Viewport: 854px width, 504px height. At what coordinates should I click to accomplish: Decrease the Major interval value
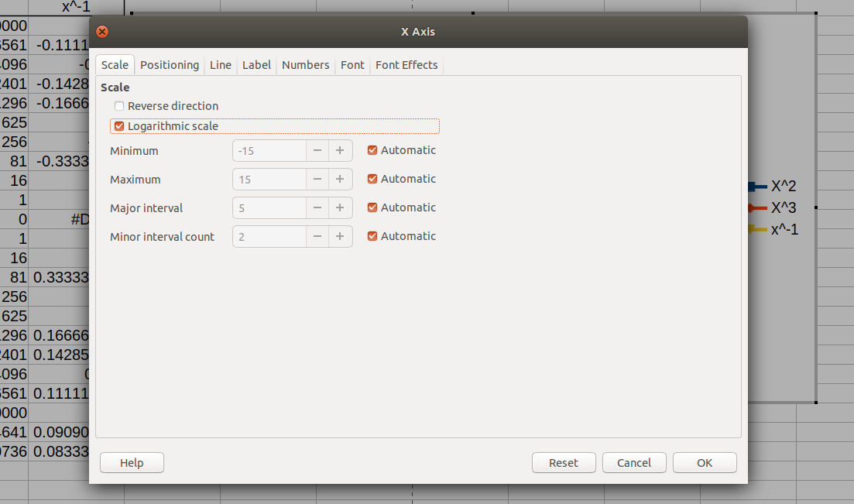(317, 207)
